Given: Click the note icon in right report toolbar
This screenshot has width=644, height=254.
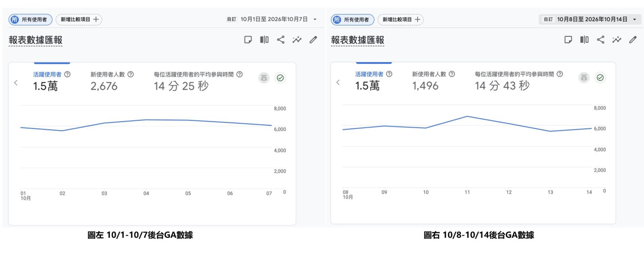Looking at the screenshot, I should 568,40.
